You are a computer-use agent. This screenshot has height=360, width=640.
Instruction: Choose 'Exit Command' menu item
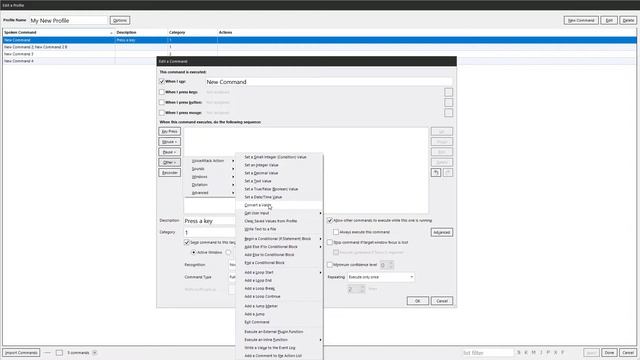279,322
